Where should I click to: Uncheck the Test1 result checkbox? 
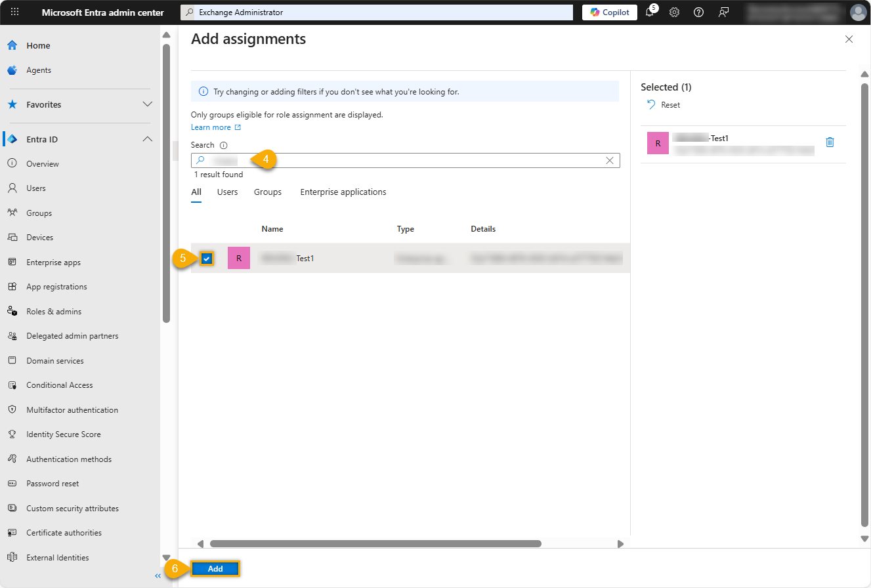207,259
